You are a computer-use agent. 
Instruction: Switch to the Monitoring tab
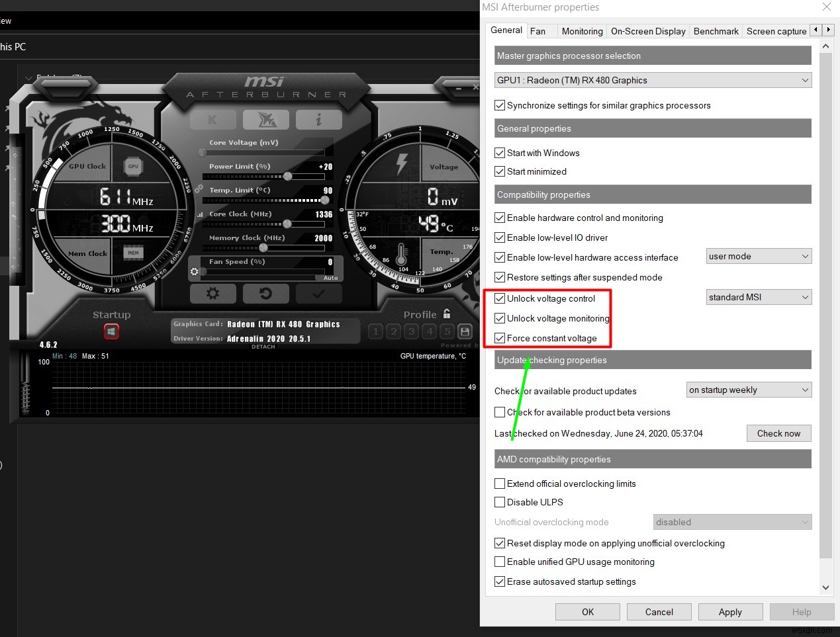tap(582, 31)
